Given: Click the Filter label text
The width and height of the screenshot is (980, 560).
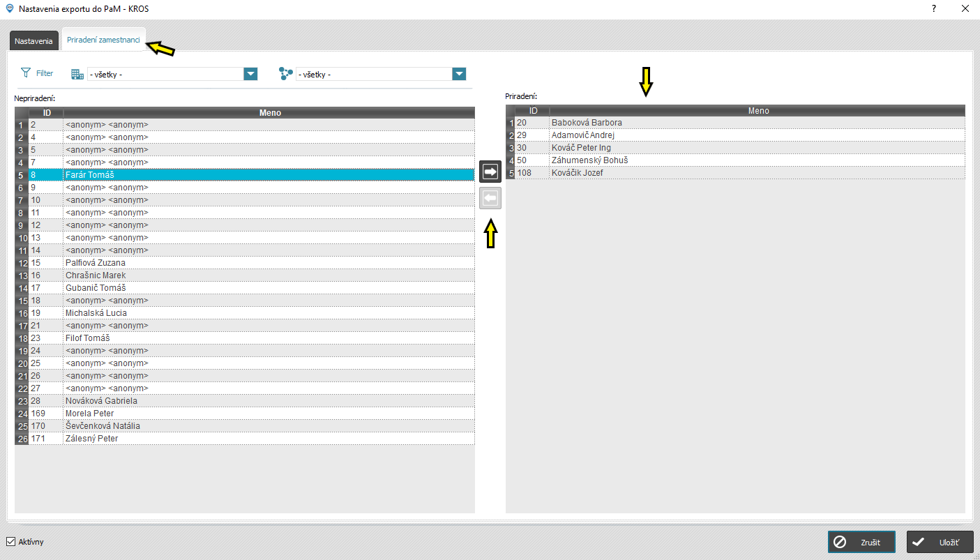Looking at the screenshot, I should point(45,73).
